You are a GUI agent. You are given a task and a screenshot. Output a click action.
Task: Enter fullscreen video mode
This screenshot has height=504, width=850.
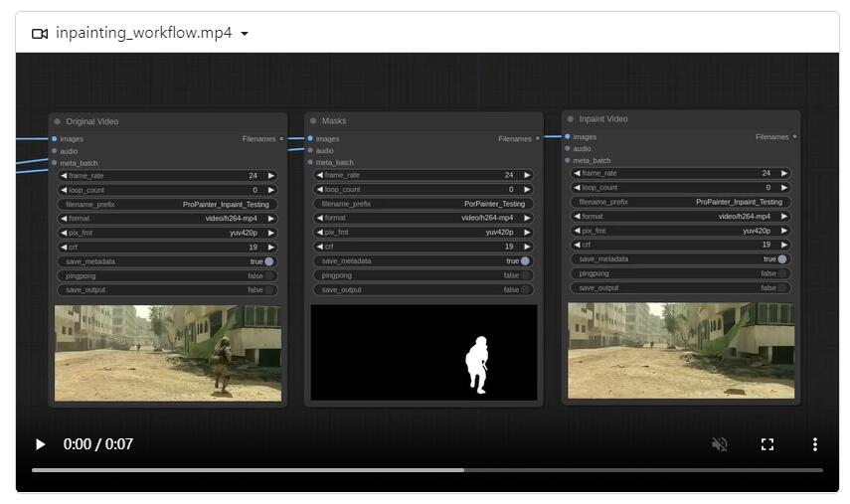tap(767, 444)
